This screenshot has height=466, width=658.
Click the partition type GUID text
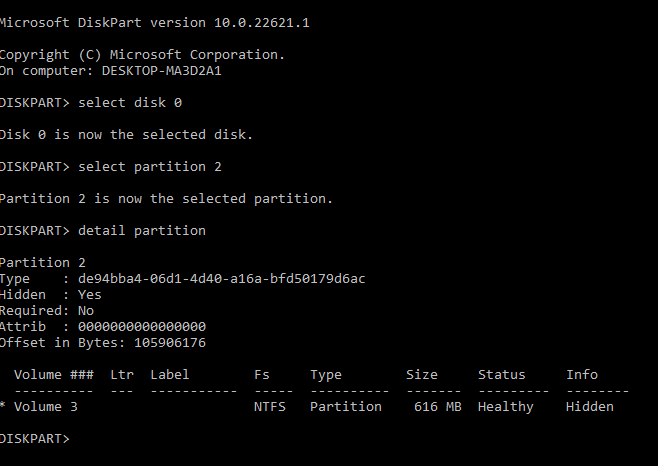[x=213, y=278]
